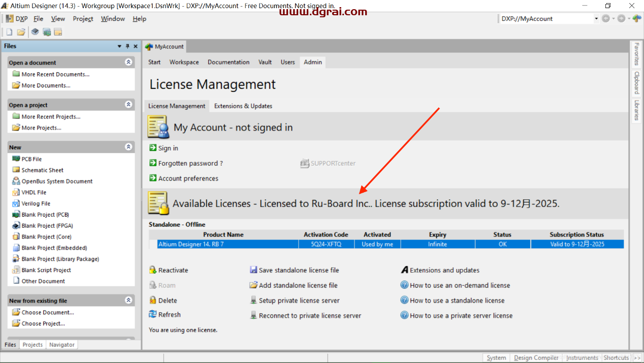
Task: Open How to use a standalone license
Action: pyautogui.click(x=457, y=300)
